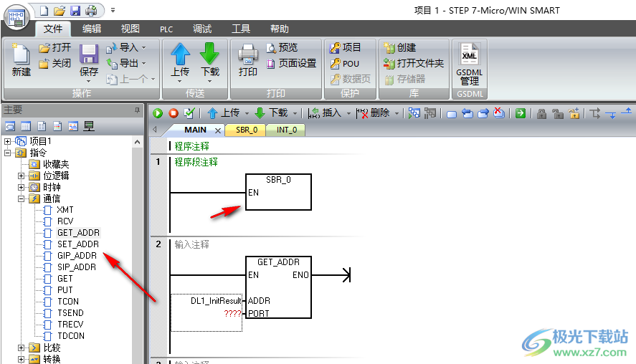The image size is (636, 364).
Task: Click the 关闭 Close project button in ribbon
Action: pos(55,64)
